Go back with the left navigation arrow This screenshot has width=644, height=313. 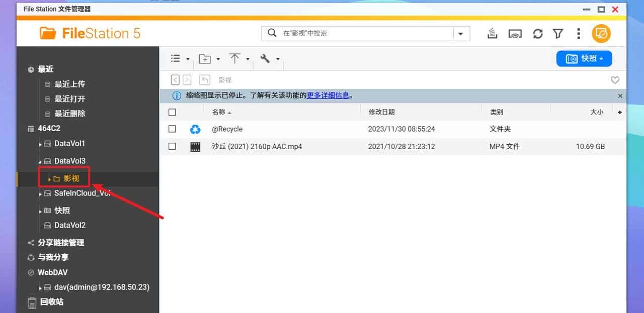coord(175,80)
